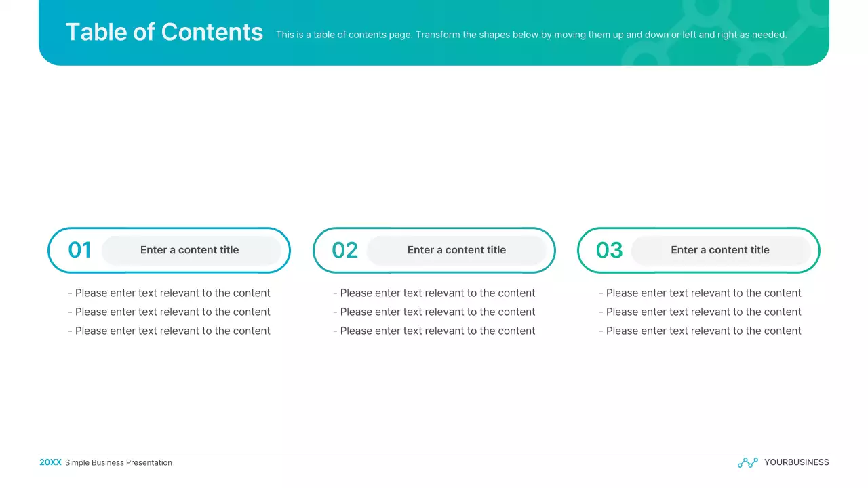The height and width of the screenshot is (488, 868).
Task: Click 'Simple Business Presentation' footer label
Action: tap(119, 462)
